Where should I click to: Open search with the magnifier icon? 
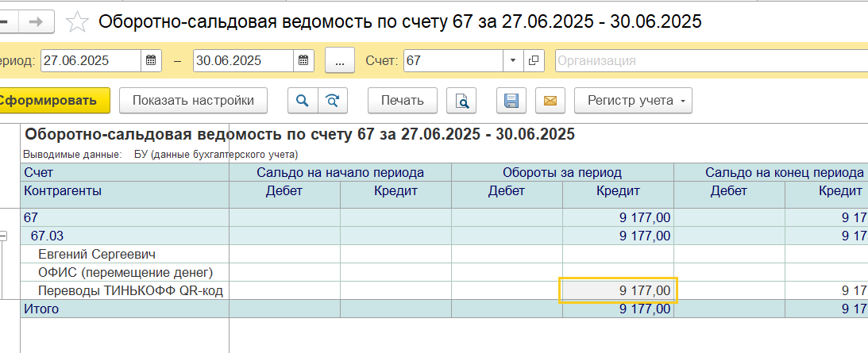tap(303, 101)
